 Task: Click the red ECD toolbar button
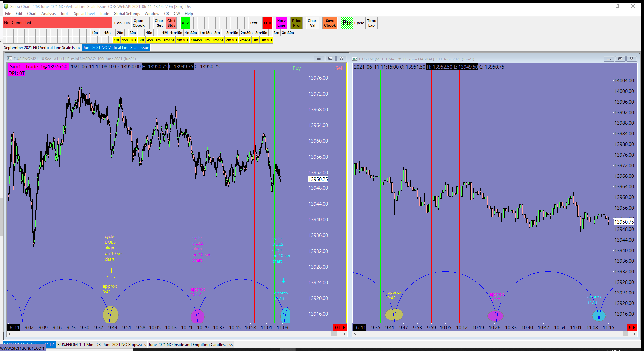[x=267, y=23]
